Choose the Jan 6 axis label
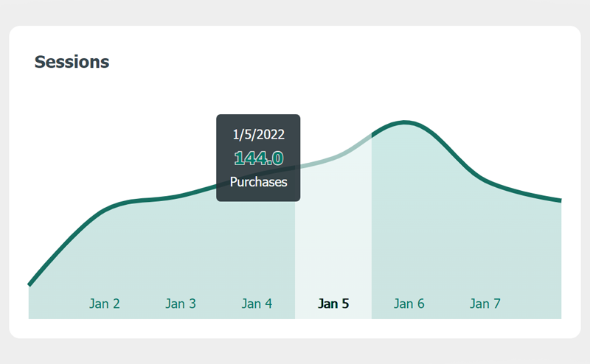 409,304
